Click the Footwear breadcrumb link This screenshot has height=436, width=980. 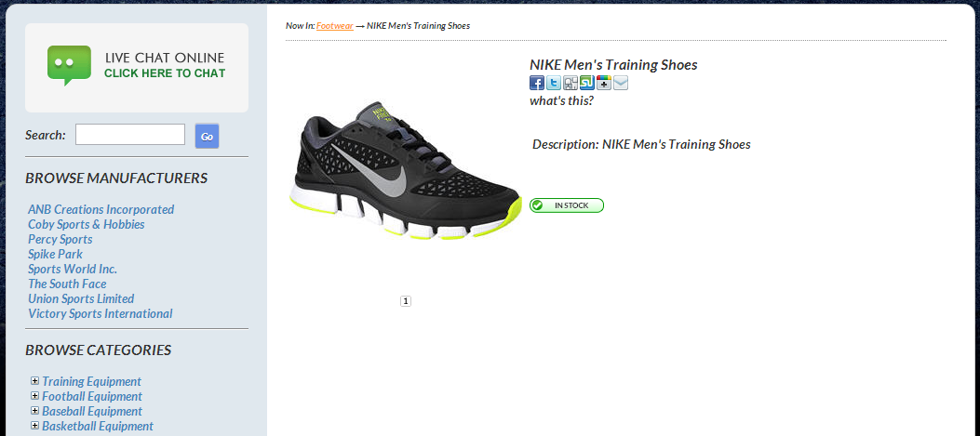tap(334, 26)
